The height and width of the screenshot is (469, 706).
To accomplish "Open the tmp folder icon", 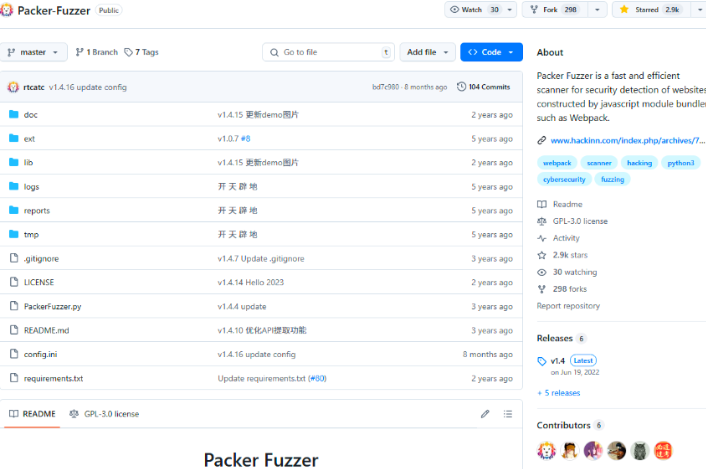I will tap(14, 234).
